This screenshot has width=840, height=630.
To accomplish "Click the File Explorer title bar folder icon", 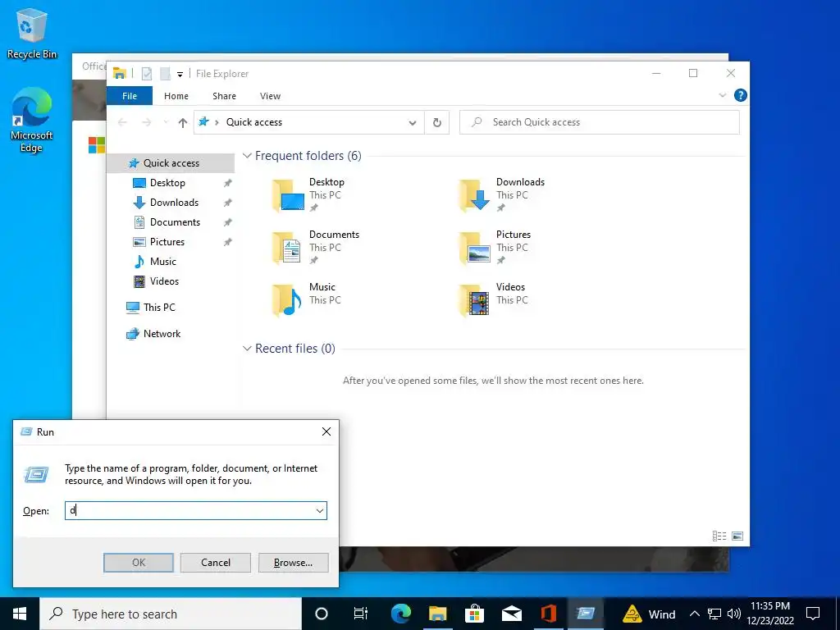I will coord(120,73).
